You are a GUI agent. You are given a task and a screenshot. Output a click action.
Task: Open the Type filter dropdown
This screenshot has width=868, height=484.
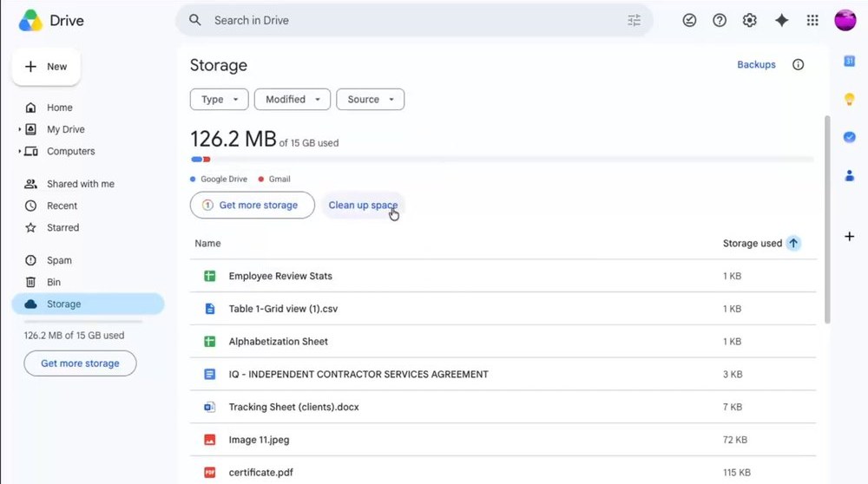click(220, 100)
